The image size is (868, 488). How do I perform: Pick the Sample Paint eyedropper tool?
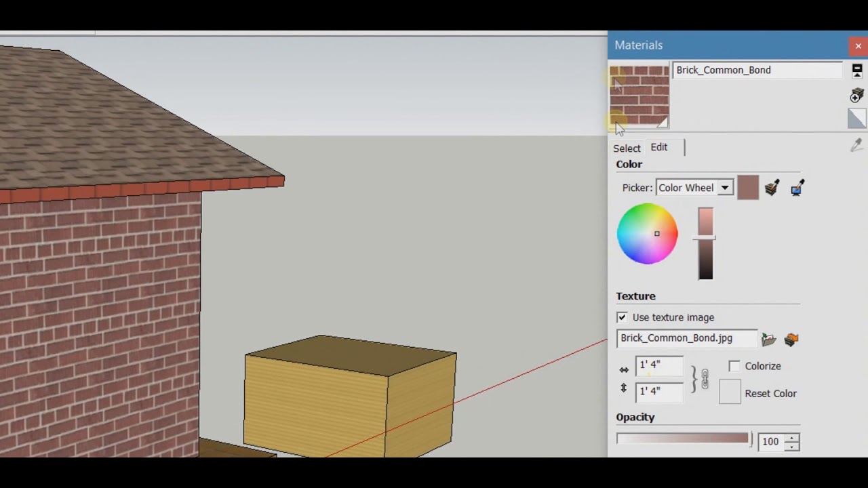(857, 145)
